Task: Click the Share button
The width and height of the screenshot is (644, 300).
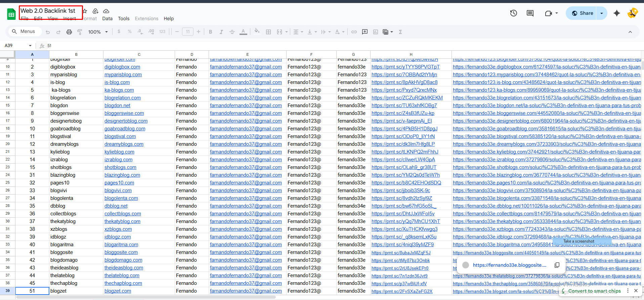Action: (583, 13)
